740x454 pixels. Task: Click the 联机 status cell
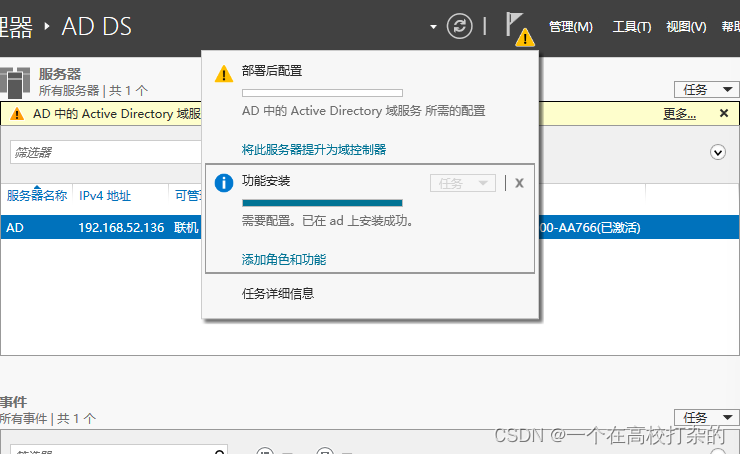pyautogui.click(x=186, y=227)
